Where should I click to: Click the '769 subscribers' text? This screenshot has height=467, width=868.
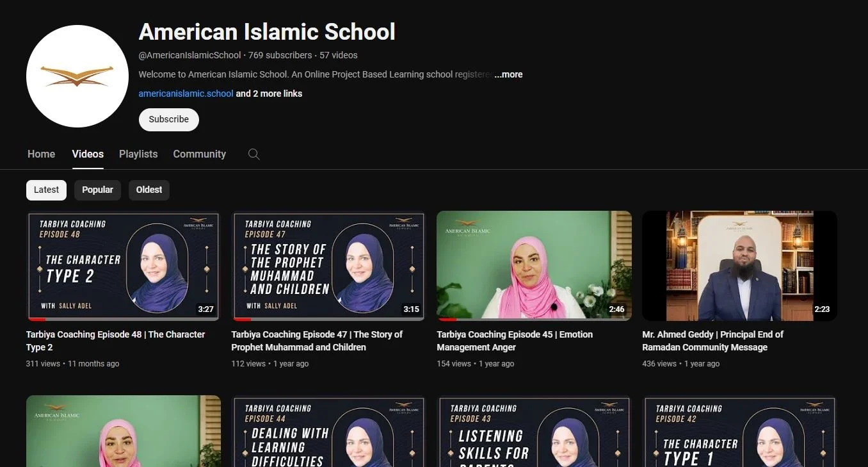coord(280,56)
